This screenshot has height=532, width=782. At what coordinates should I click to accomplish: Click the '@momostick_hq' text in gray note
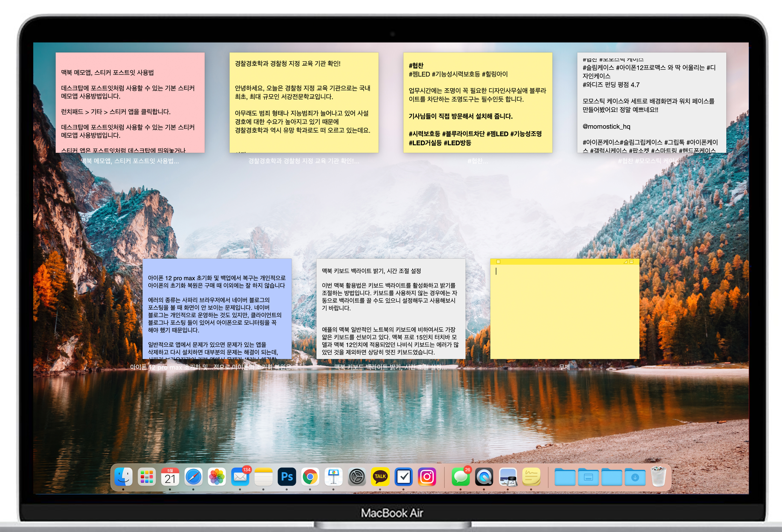[x=606, y=126]
